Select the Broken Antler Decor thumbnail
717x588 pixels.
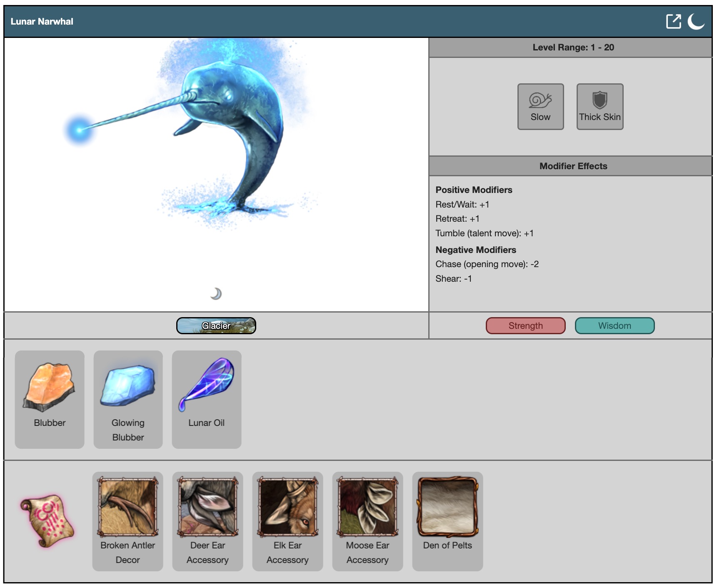(127, 507)
